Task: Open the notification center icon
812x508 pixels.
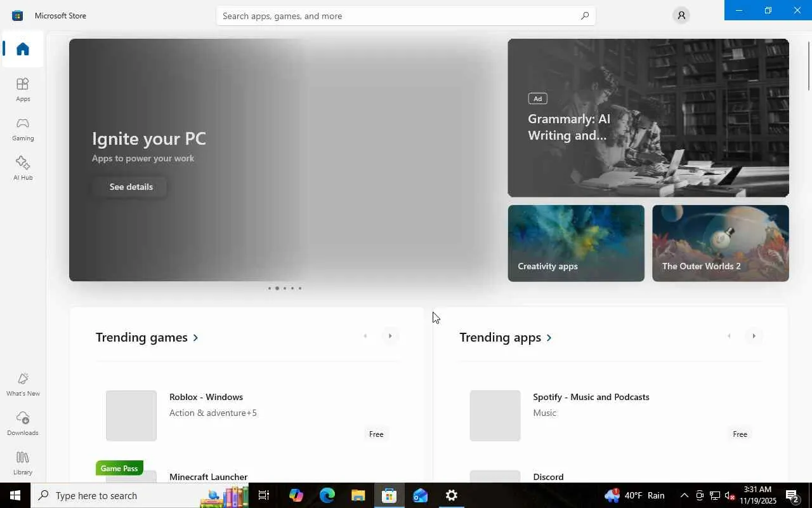Action: (x=792, y=495)
